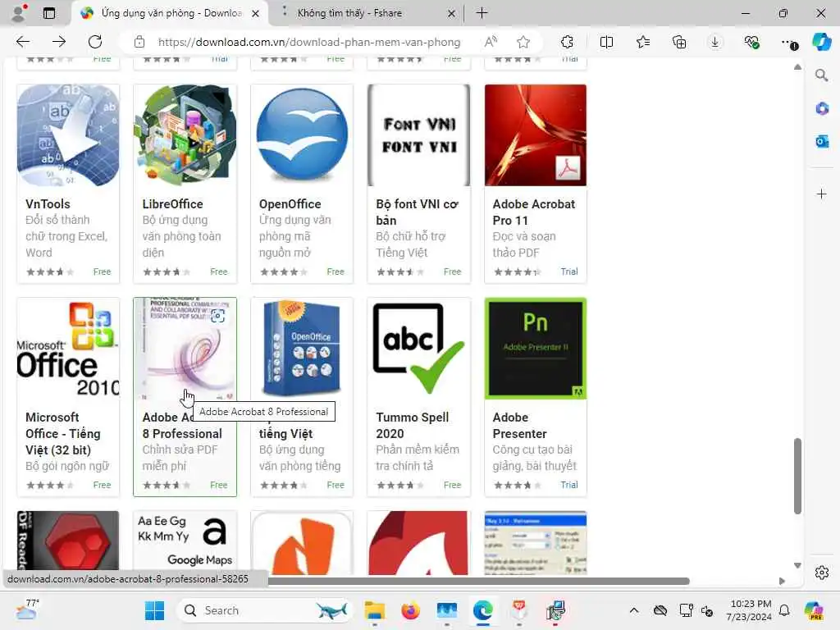Click the Microsoft Office 2010 thumbnail
This screenshot has width=840, height=630.
point(68,348)
